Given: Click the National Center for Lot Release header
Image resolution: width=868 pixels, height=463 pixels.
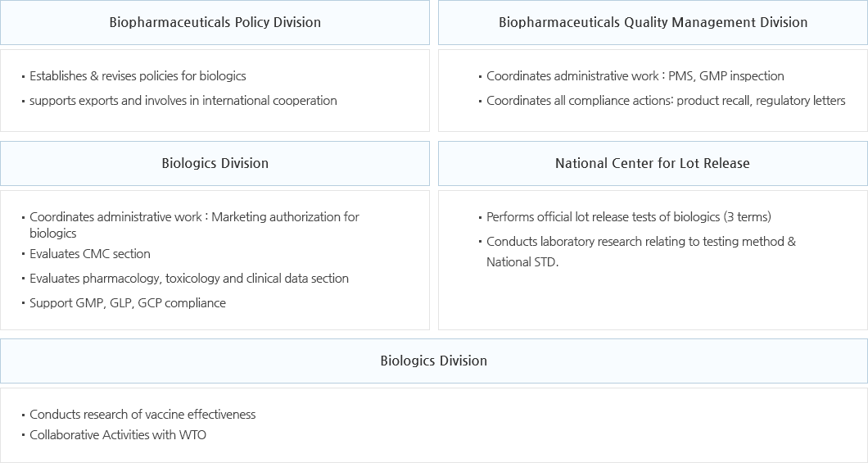Looking at the screenshot, I should tap(653, 163).
